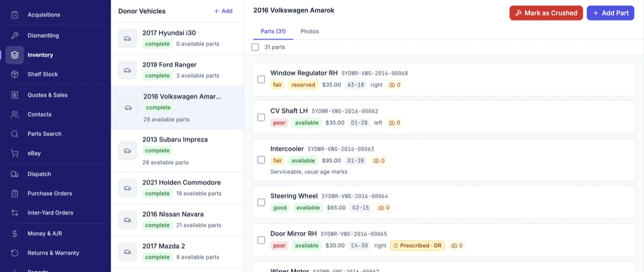Open the eBay cart icon

point(14,153)
